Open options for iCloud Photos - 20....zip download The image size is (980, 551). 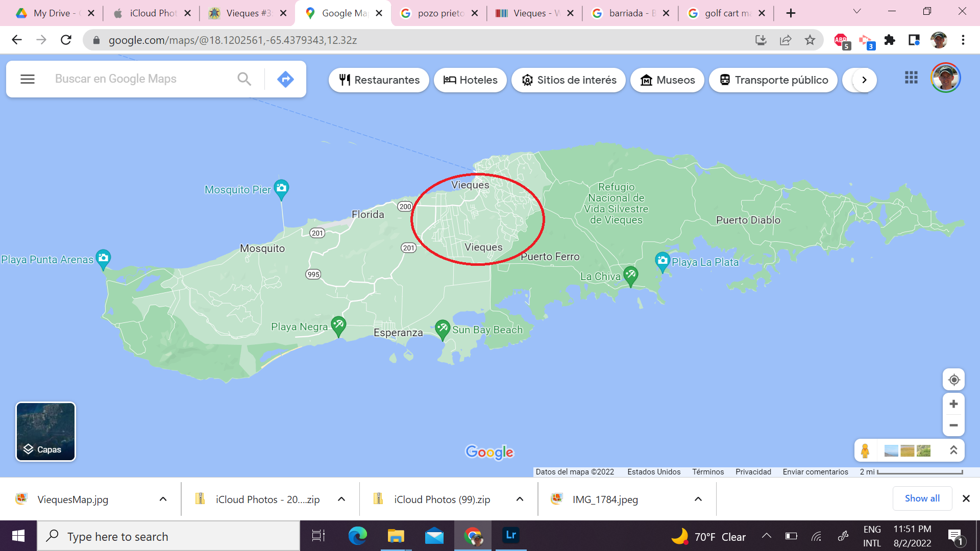[341, 499]
